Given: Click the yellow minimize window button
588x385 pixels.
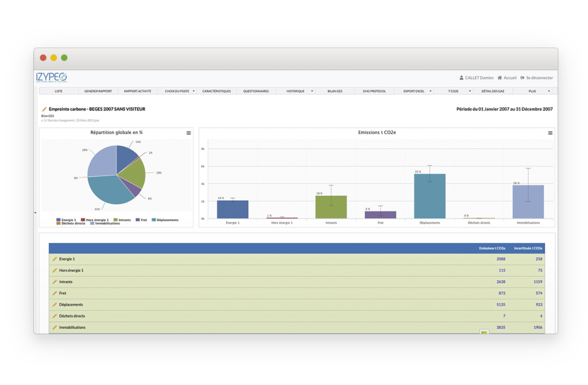Looking at the screenshot, I should [53, 58].
